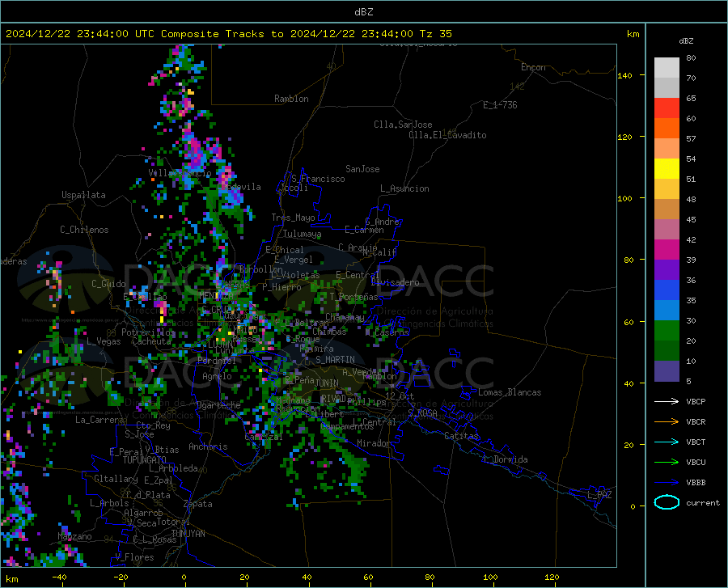
Task: Click the Potrerillos label
Action: 148,332
